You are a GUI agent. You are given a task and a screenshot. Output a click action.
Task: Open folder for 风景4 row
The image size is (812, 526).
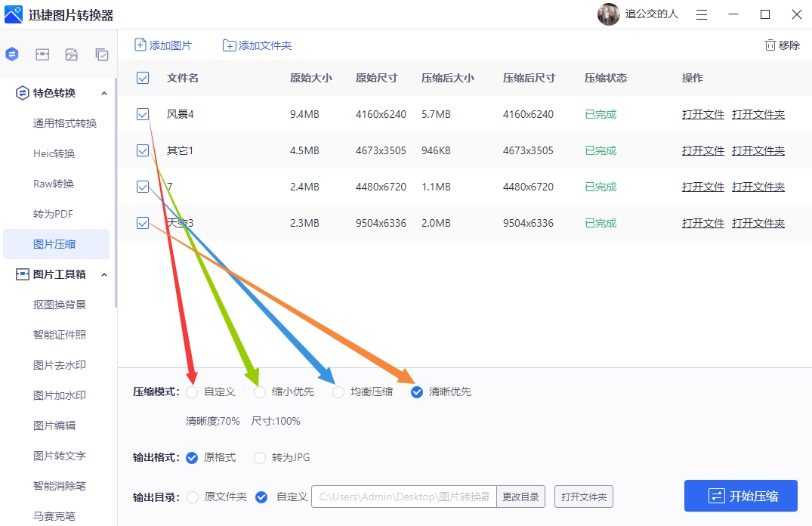point(758,114)
